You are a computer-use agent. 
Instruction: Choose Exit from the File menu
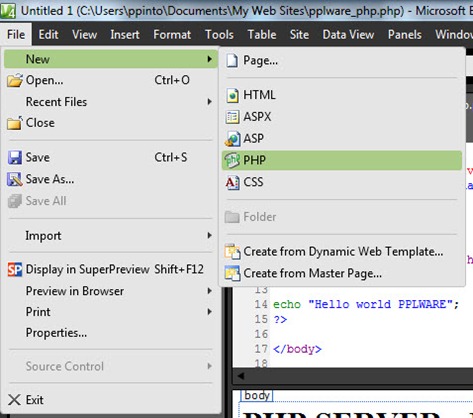pos(111,400)
